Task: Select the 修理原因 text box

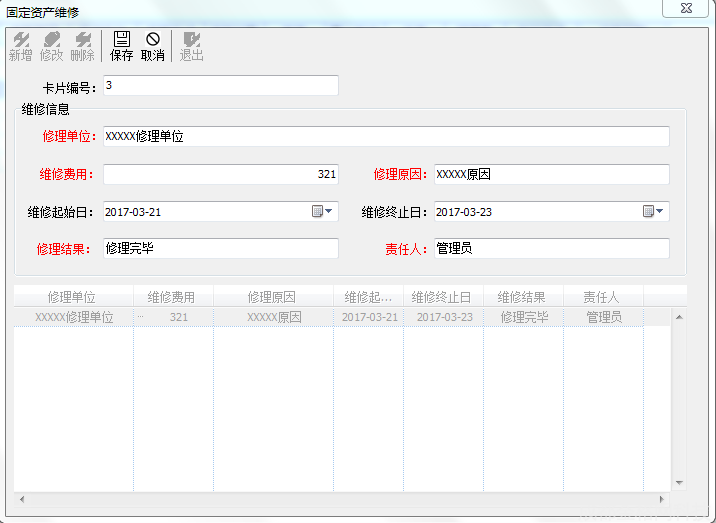Action: point(551,174)
